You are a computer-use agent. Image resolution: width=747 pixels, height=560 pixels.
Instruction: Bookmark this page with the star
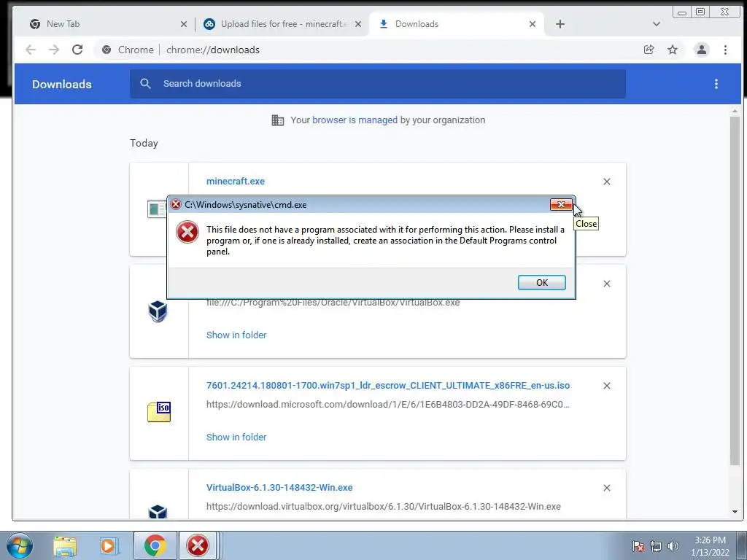(x=672, y=50)
